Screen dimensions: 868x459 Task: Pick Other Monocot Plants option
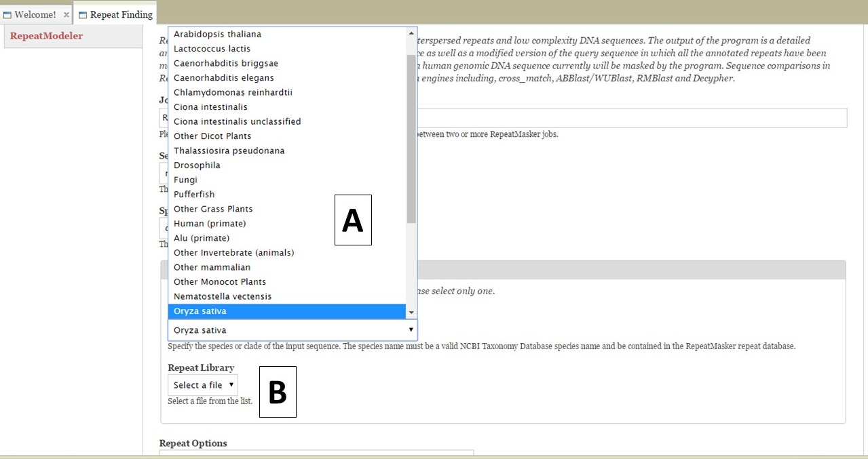coord(288,282)
